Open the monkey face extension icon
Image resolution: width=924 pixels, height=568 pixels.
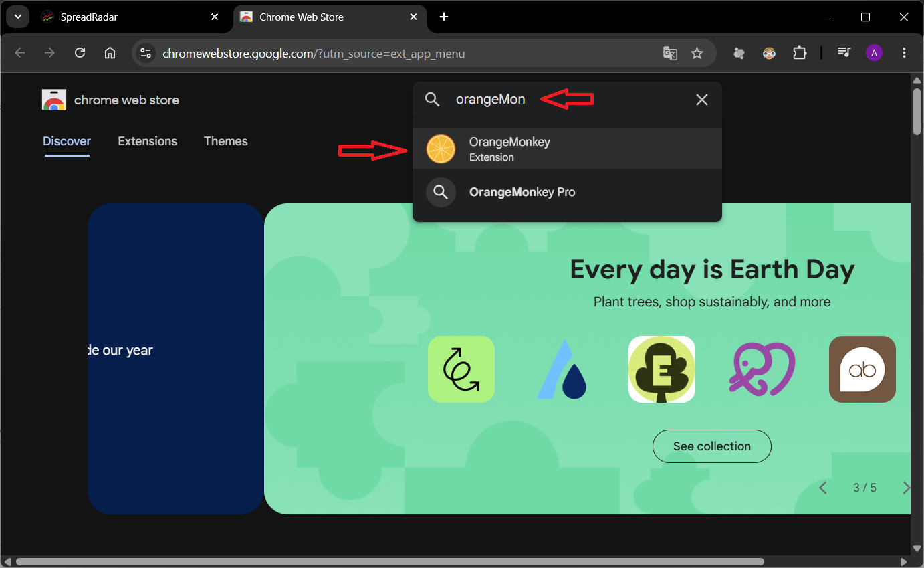(x=770, y=53)
